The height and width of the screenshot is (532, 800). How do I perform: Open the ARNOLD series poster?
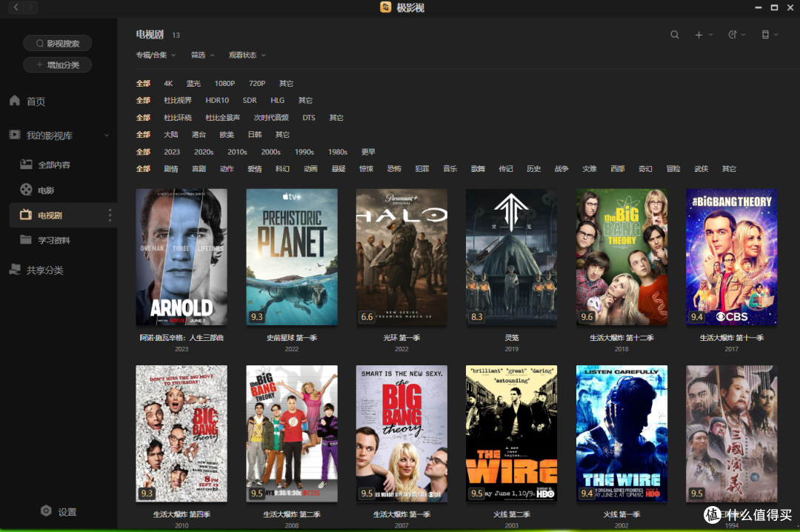point(181,257)
